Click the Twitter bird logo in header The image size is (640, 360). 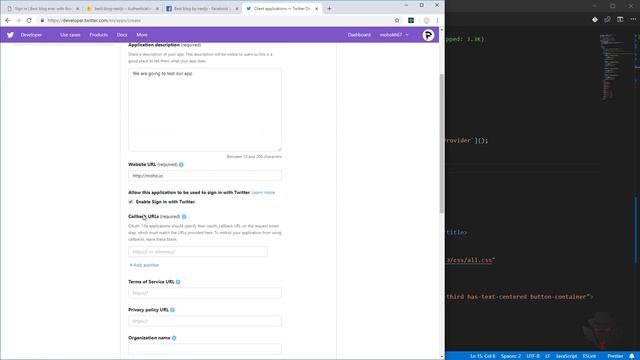click(x=10, y=35)
